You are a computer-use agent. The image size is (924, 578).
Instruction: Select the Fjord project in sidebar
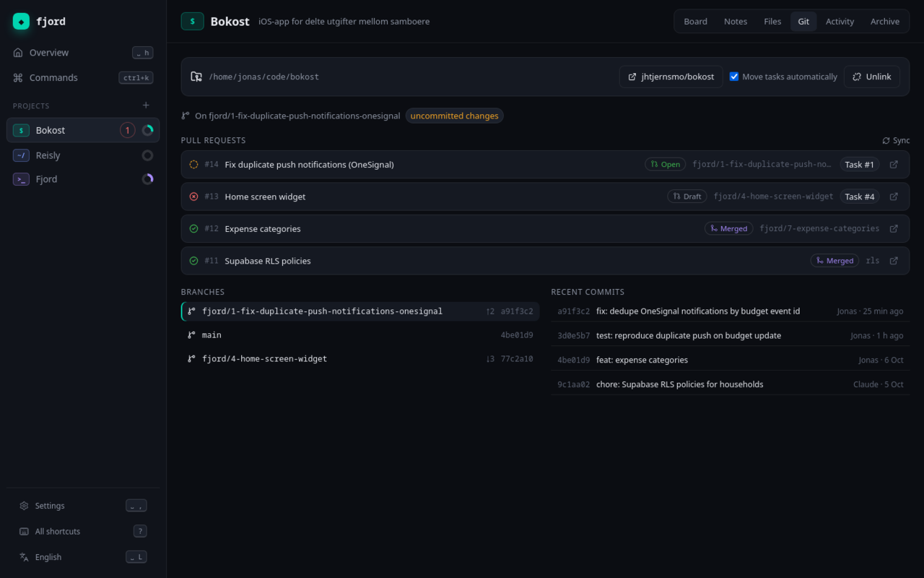pyautogui.click(x=83, y=179)
